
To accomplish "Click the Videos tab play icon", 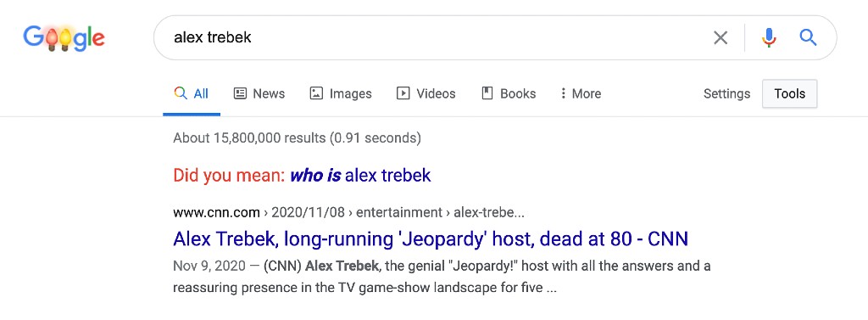I will click(x=403, y=93).
